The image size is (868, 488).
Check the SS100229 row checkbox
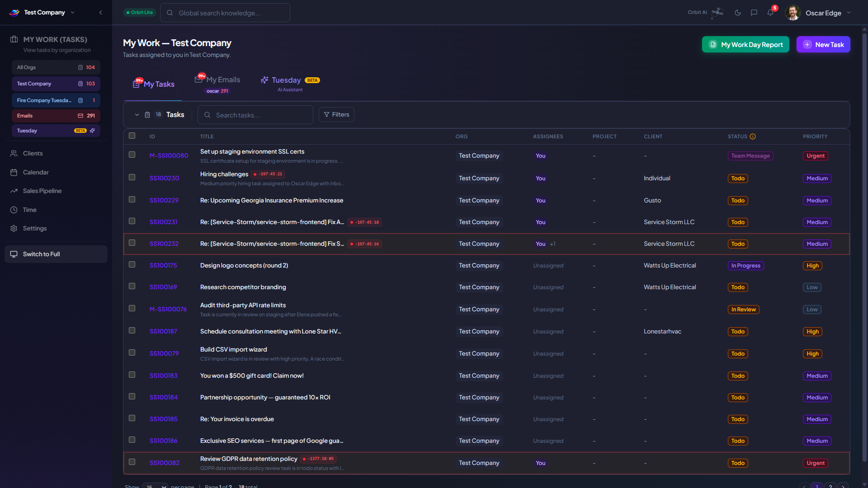132,199
